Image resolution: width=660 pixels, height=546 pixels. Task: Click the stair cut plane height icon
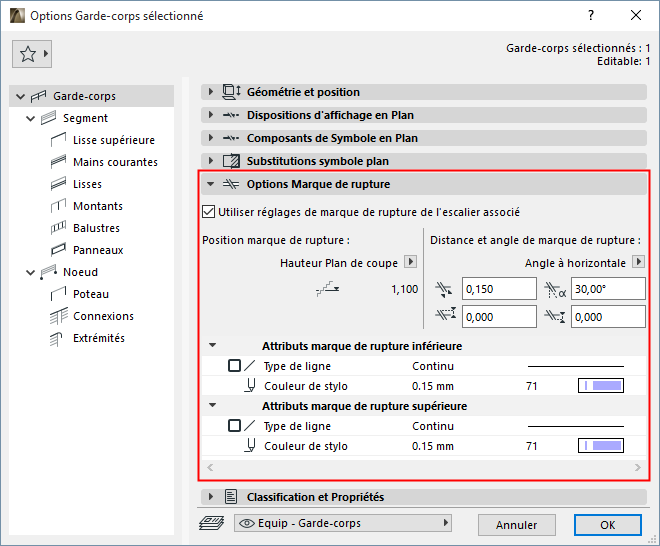[328, 289]
